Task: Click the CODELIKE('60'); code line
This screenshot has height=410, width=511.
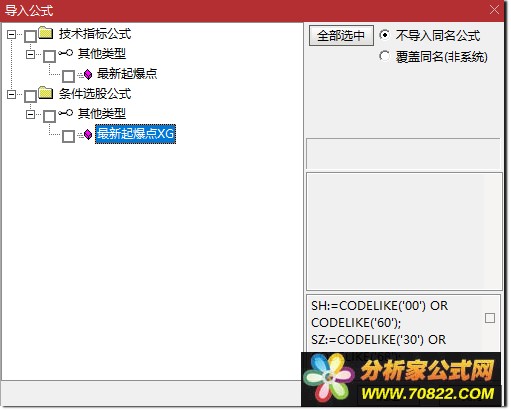Action: tap(356, 323)
